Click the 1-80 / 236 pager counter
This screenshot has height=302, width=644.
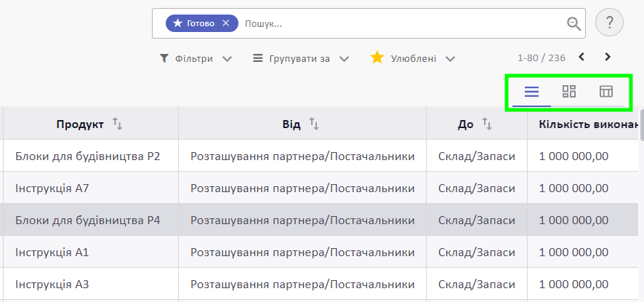pos(542,58)
